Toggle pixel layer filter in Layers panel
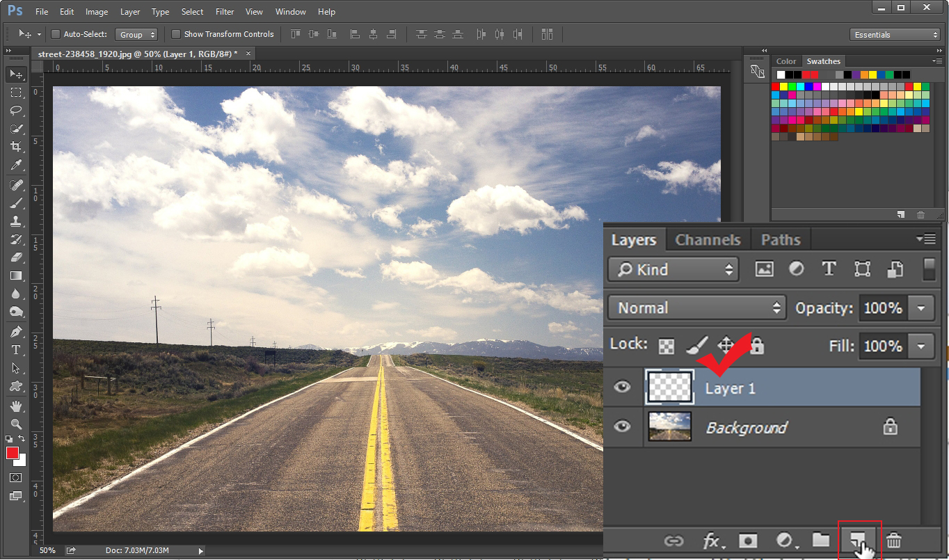Screen dimensions: 949x560 pyautogui.click(x=764, y=269)
